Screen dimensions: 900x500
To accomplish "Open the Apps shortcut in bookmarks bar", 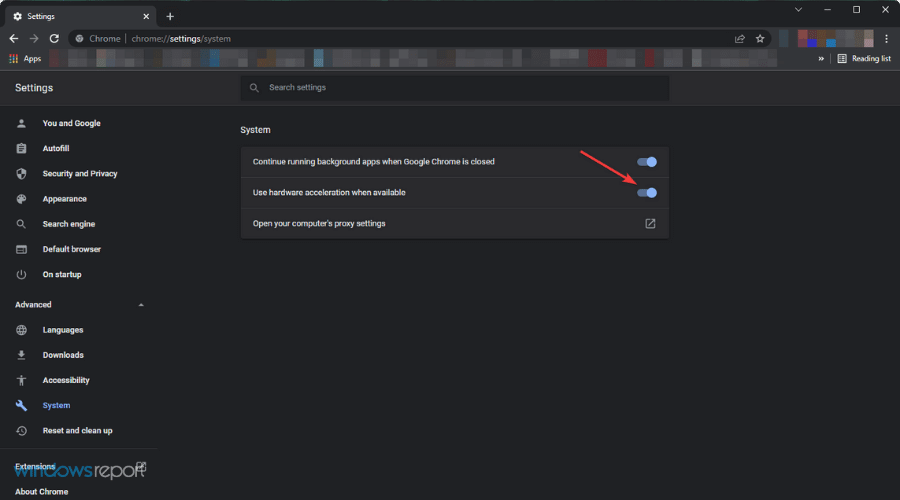I will coord(25,59).
